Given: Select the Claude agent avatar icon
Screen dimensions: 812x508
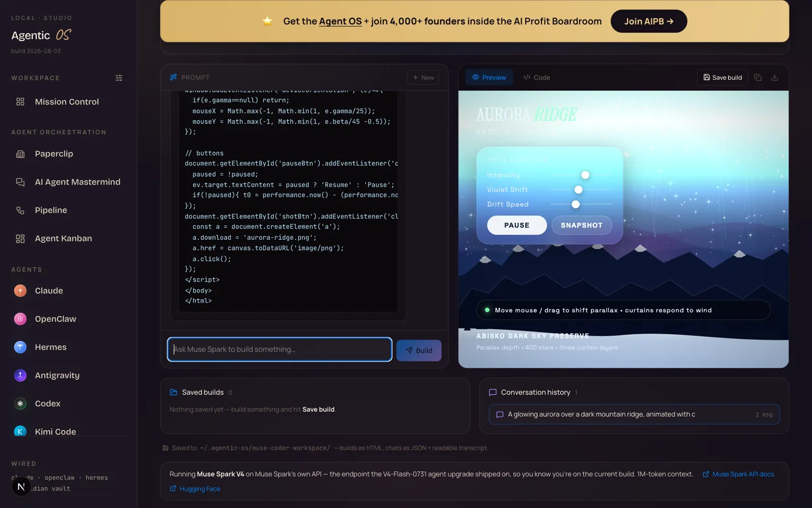Looking at the screenshot, I should [x=20, y=291].
